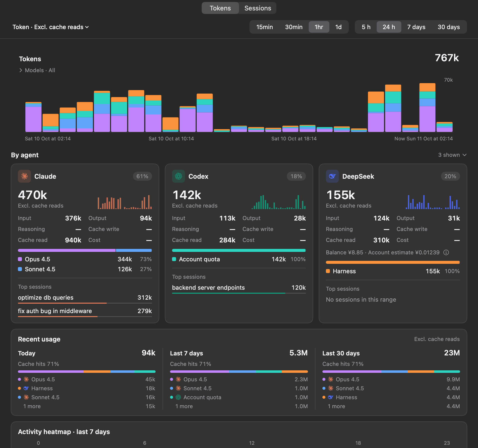
Task: Click the Claude agent icon
Action: [x=24, y=176]
